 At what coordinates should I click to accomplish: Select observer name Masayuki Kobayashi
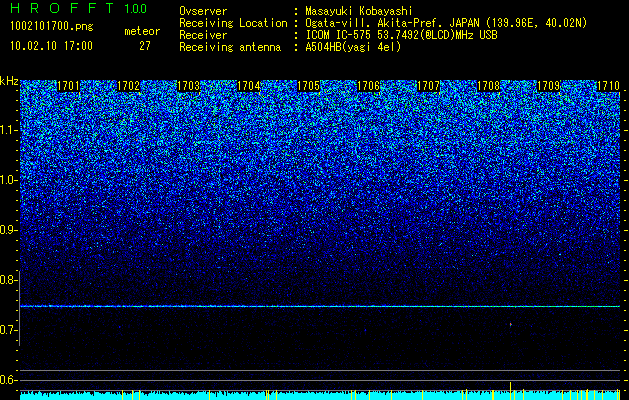359,11
